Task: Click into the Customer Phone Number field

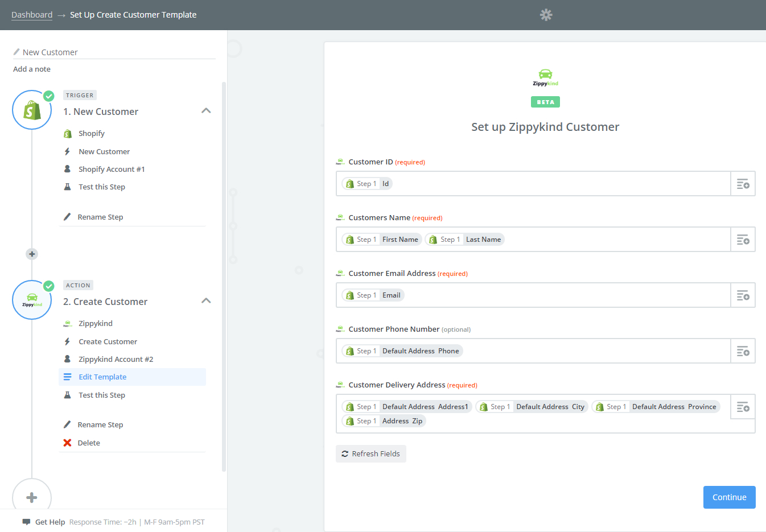Action: point(533,351)
